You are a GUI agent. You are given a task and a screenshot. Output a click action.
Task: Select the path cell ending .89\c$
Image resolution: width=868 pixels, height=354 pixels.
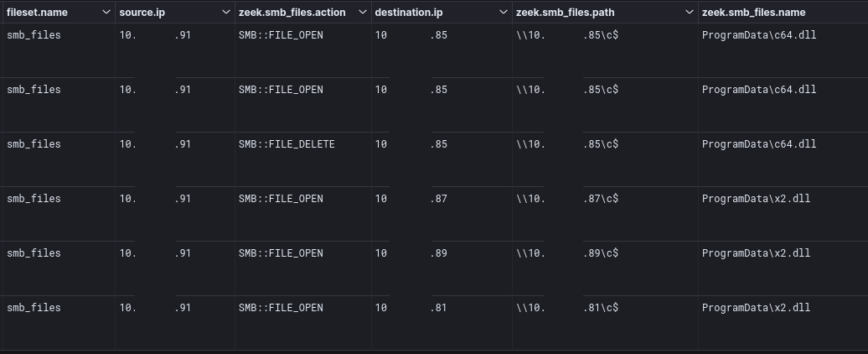pos(605,268)
